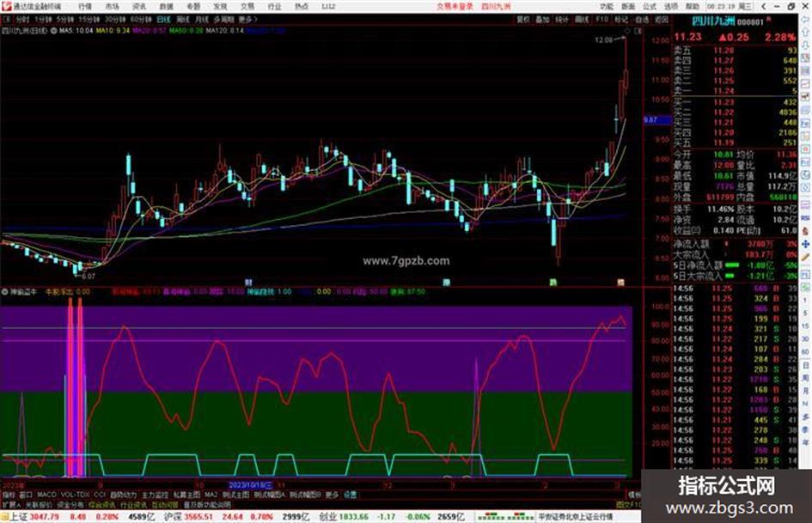The width and height of the screenshot is (812, 523).
Task: Click the 复权 toolbar button
Action: pyautogui.click(x=523, y=20)
